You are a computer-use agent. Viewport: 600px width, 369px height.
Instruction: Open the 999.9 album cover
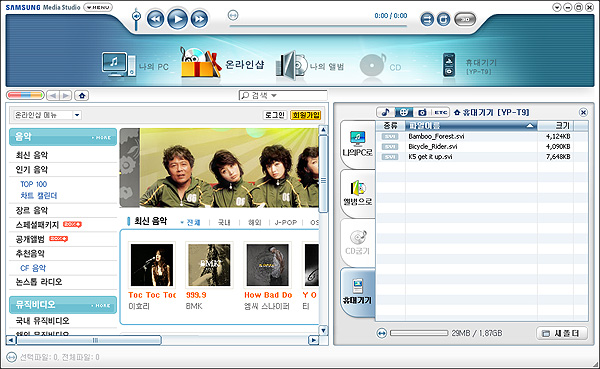click(209, 265)
